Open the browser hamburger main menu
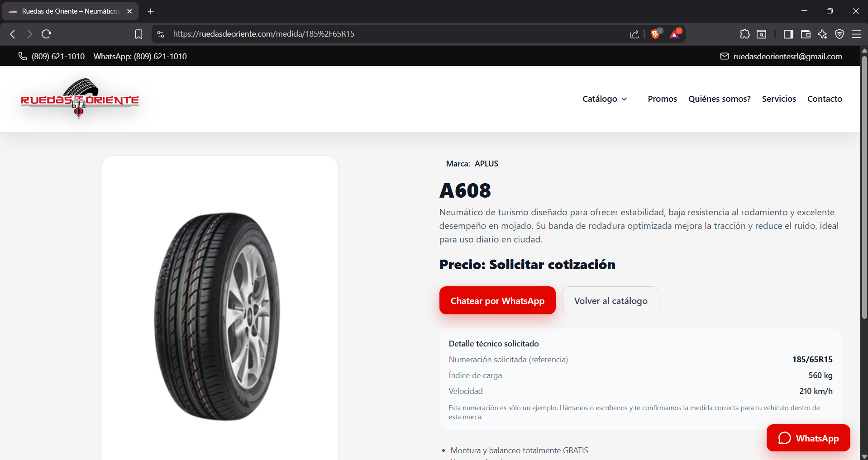This screenshot has height=460, width=868. click(x=856, y=34)
